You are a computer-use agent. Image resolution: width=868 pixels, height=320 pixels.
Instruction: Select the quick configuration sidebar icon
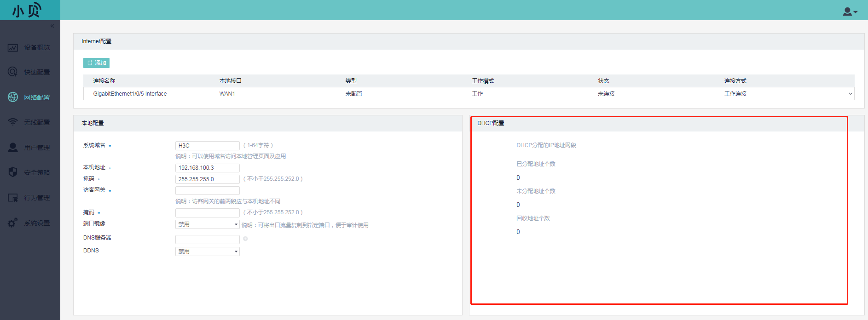[13, 72]
